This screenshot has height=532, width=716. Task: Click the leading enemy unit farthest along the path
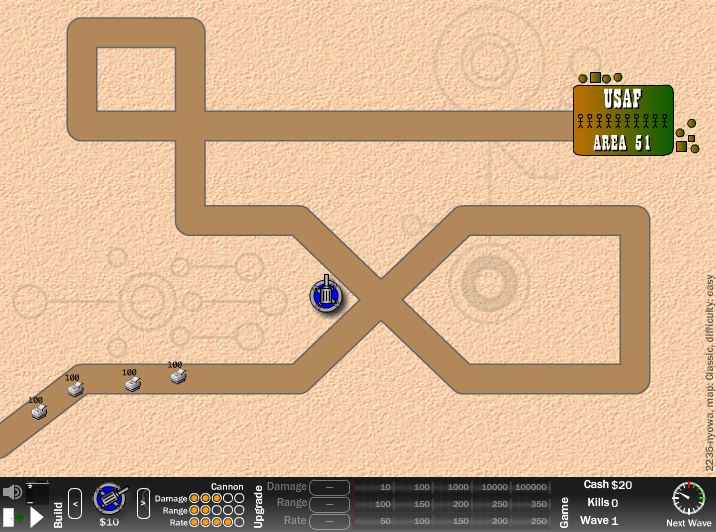(178, 376)
